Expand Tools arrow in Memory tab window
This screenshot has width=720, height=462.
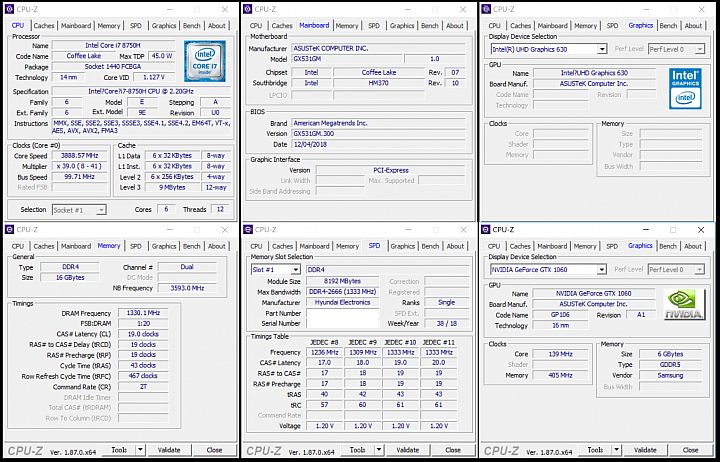[141, 450]
